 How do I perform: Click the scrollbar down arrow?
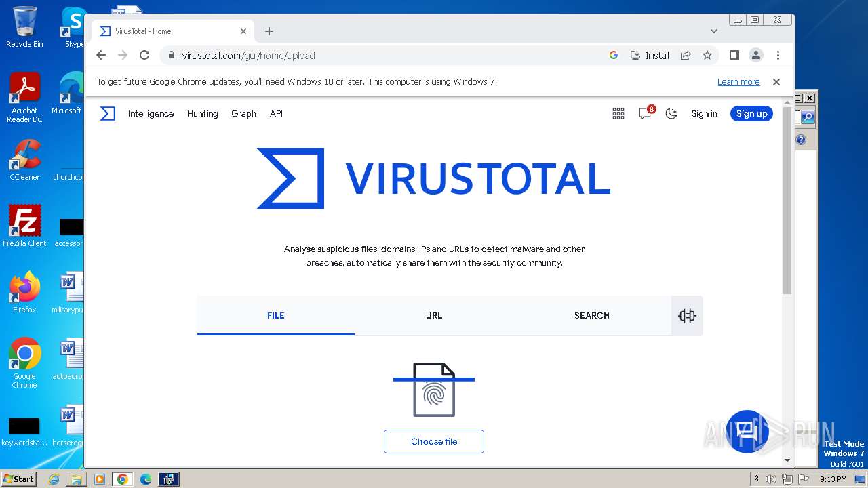pyautogui.click(x=787, y=460)
